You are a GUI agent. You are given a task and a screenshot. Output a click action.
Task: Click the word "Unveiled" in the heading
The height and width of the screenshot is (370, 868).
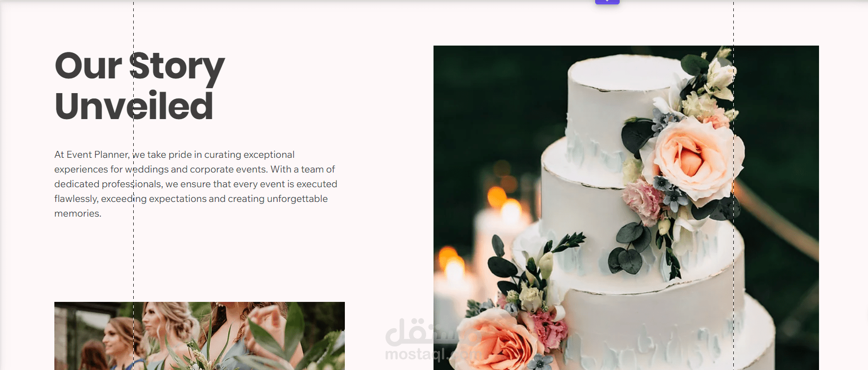click(134, 106)
